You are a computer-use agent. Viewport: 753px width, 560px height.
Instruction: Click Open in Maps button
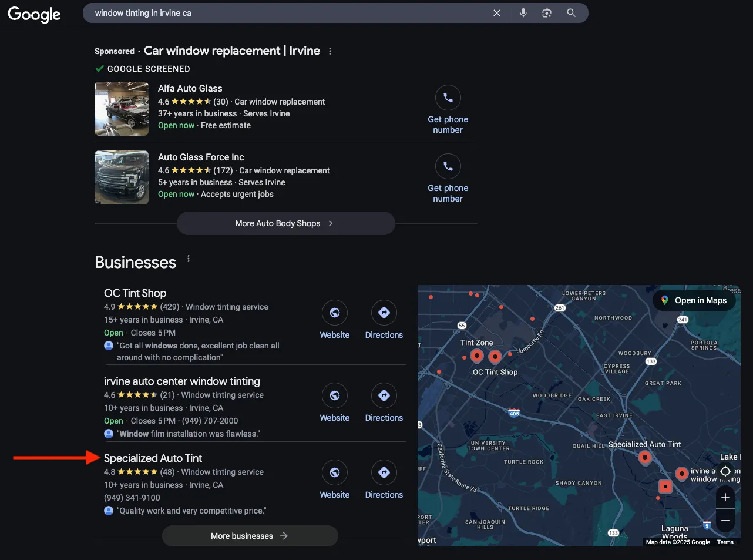click(x=694, y=300)
